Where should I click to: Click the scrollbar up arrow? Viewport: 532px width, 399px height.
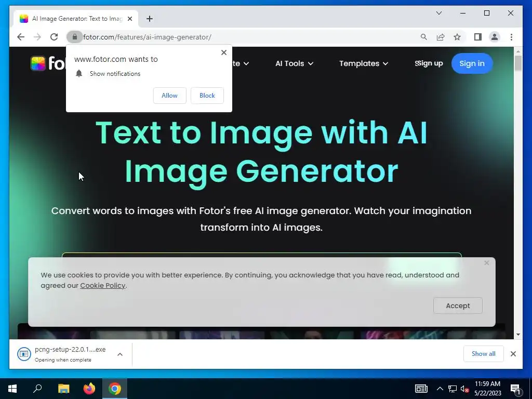tap(518, 51)
